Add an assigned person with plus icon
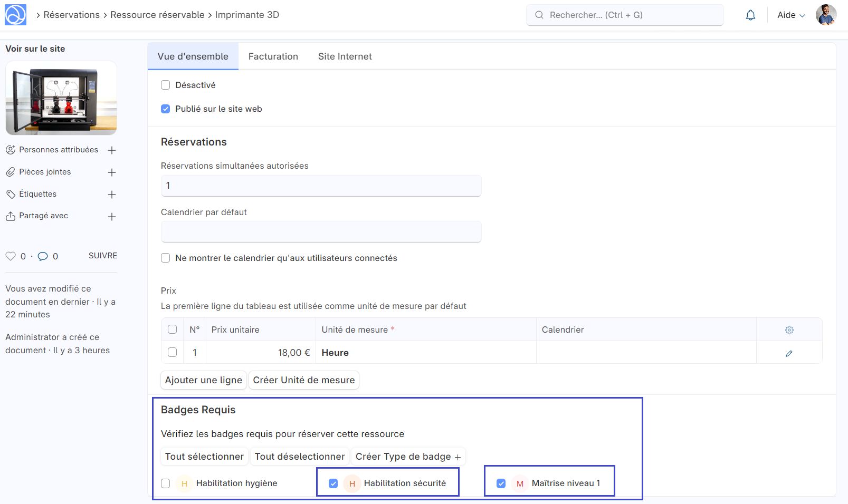848x504 pixels. pyautogui.click(x=112, y=150)
